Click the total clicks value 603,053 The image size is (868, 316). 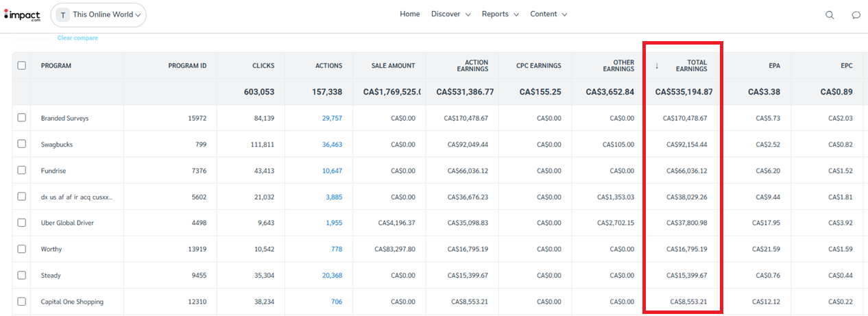pyautogui.click(x=259, y=92)
